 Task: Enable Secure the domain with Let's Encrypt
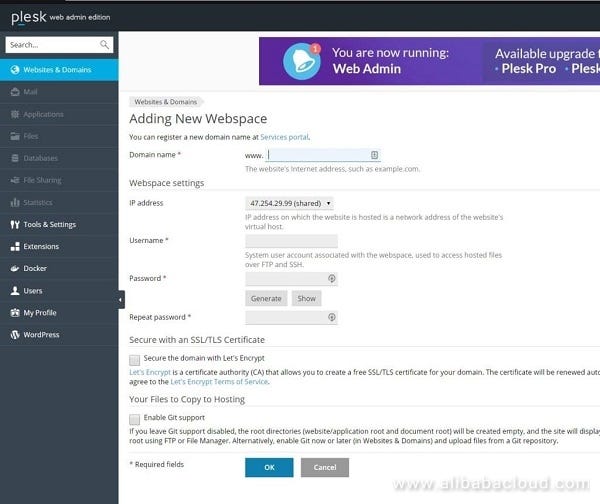click(134, 360)
